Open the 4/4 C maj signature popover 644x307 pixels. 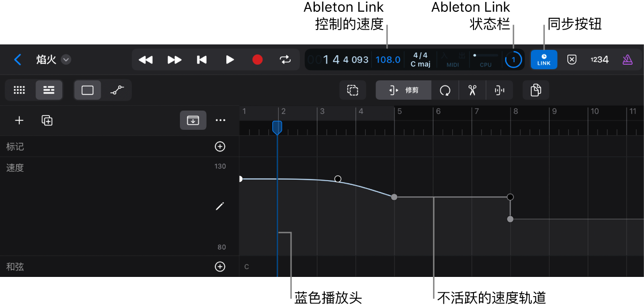[x=421, y=59]
